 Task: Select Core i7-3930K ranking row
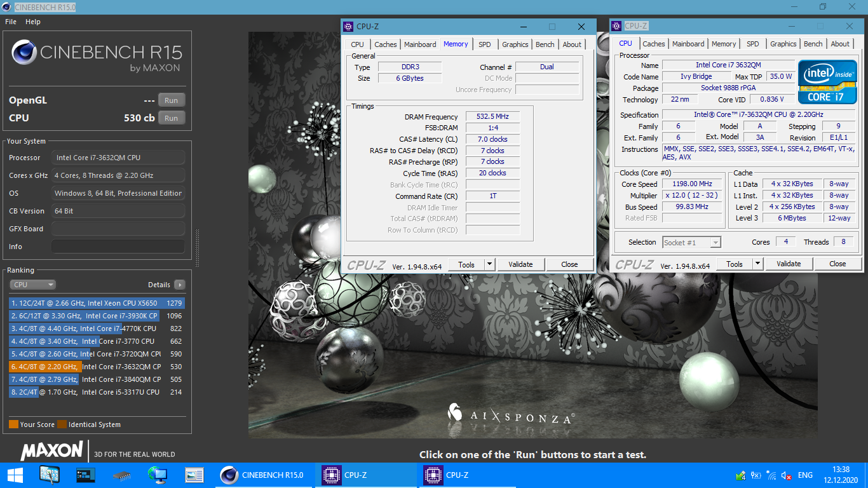(x=97, y=316)
